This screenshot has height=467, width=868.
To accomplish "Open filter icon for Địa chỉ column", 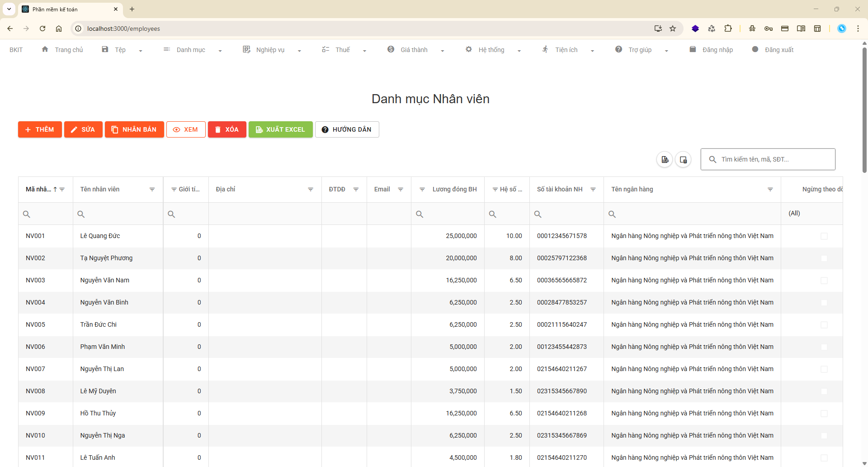I will click(x=311, y=189).
